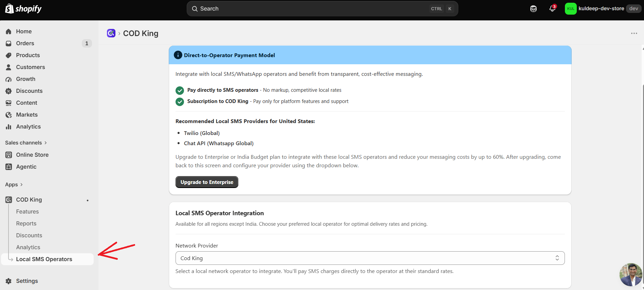Click the pin dot beside COD King
Screen dimensions: 644x290
click(x=88, y=200)
